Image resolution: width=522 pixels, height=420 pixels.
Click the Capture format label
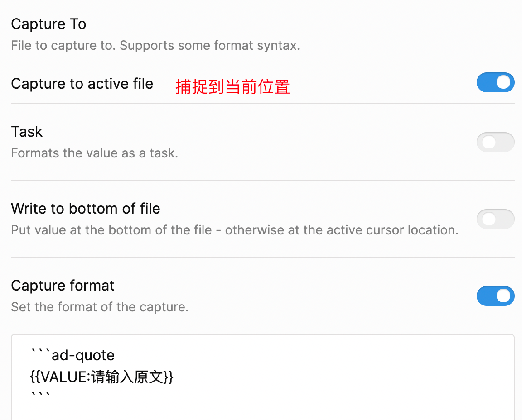[63, 286]
